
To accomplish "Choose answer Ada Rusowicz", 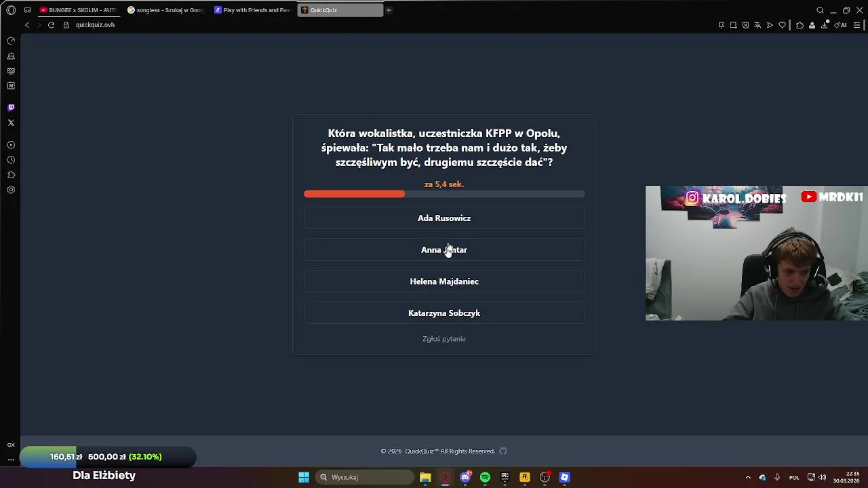I will point(444,218).
